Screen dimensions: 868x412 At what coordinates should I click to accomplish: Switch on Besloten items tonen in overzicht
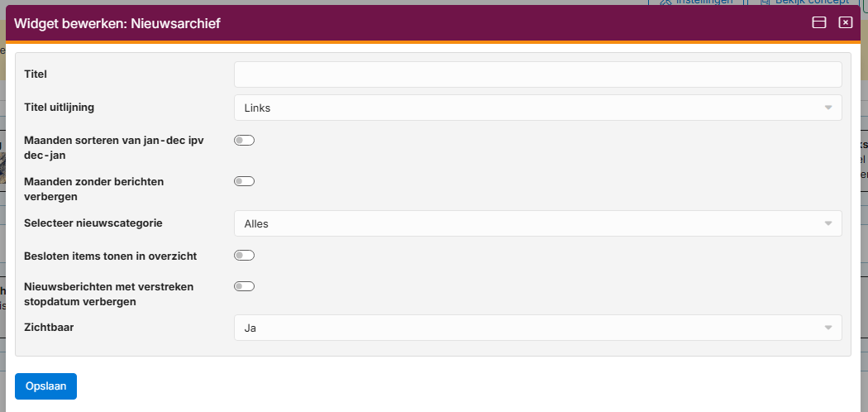(x=244, y=256)
